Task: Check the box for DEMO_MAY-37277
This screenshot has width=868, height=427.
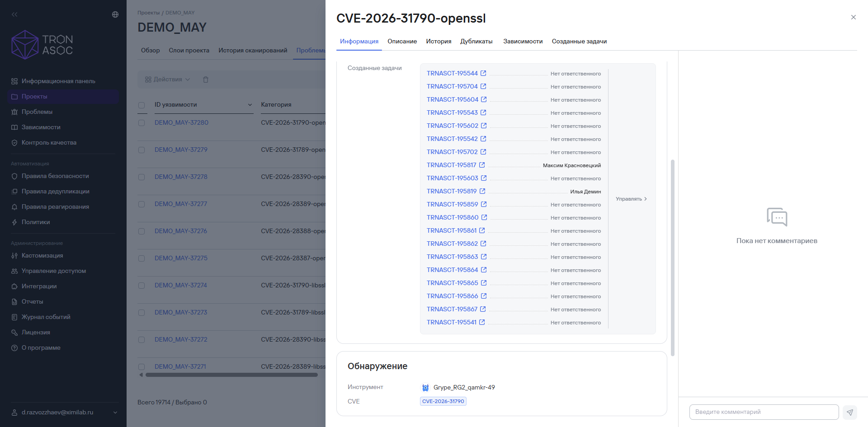Action: (x=142, y=204)
